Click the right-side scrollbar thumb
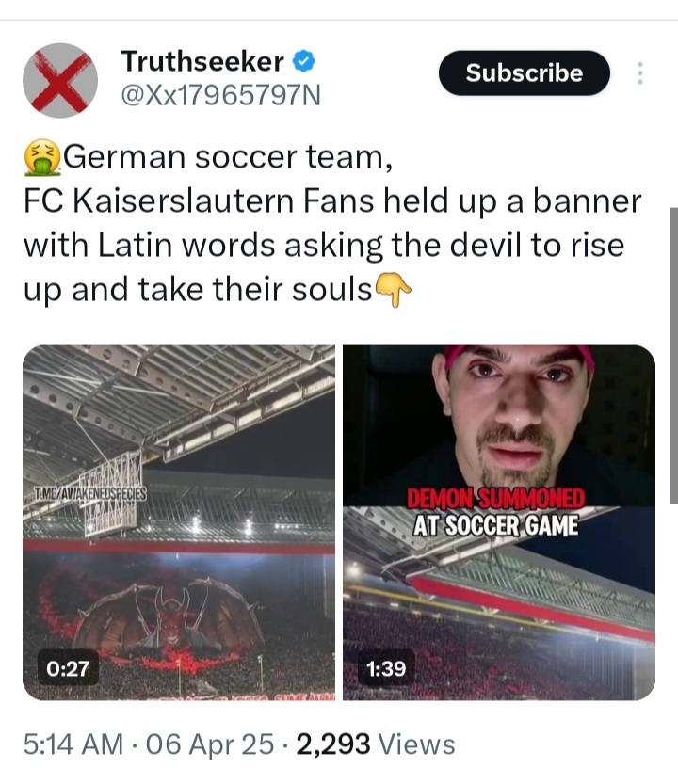678x784 pixels. (673, 356)
